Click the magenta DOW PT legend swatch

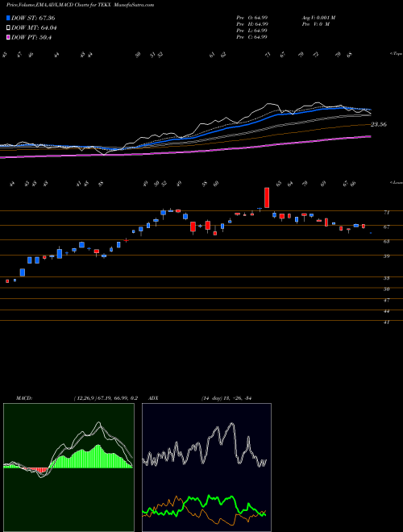(8, 37)
